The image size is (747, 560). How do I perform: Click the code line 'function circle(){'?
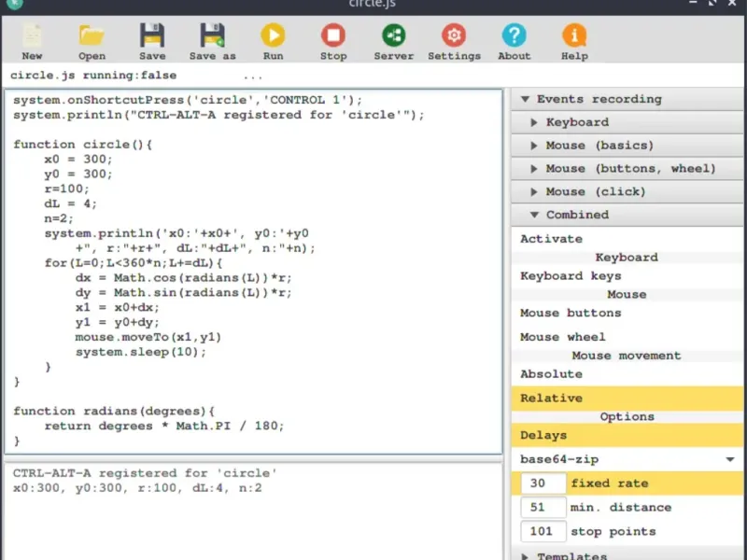pos(82,145)
